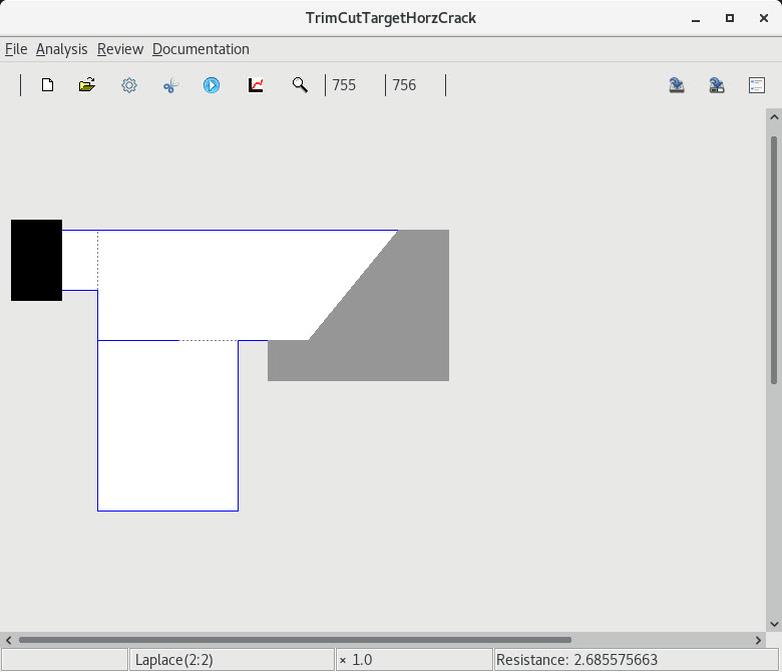Click the new document icon
The height and width of the screenshot is (672, 782).
pyautogui.click(x=47, y=85)
